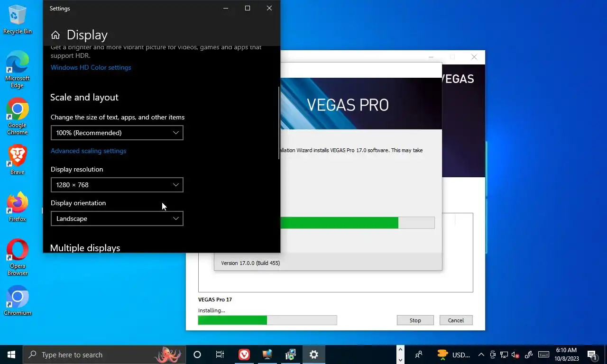Minimize the Settings window
The width and height of the screenshot is (607, 364).
click(226, 8)
